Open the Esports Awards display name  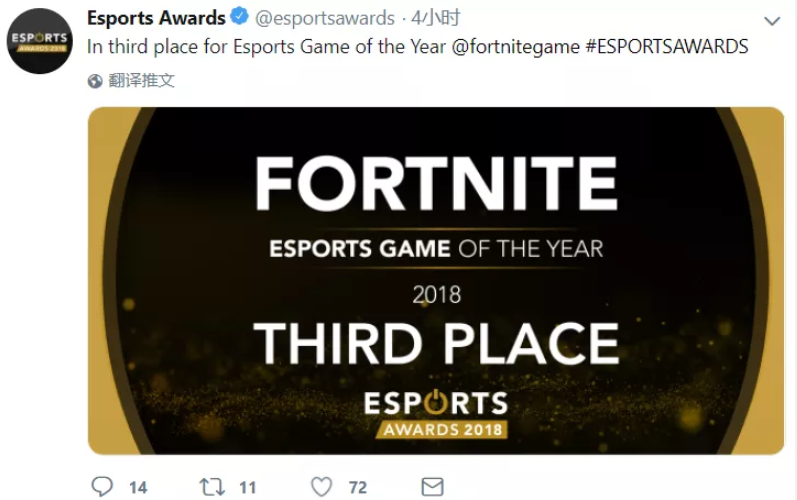(x=156, y=18)
